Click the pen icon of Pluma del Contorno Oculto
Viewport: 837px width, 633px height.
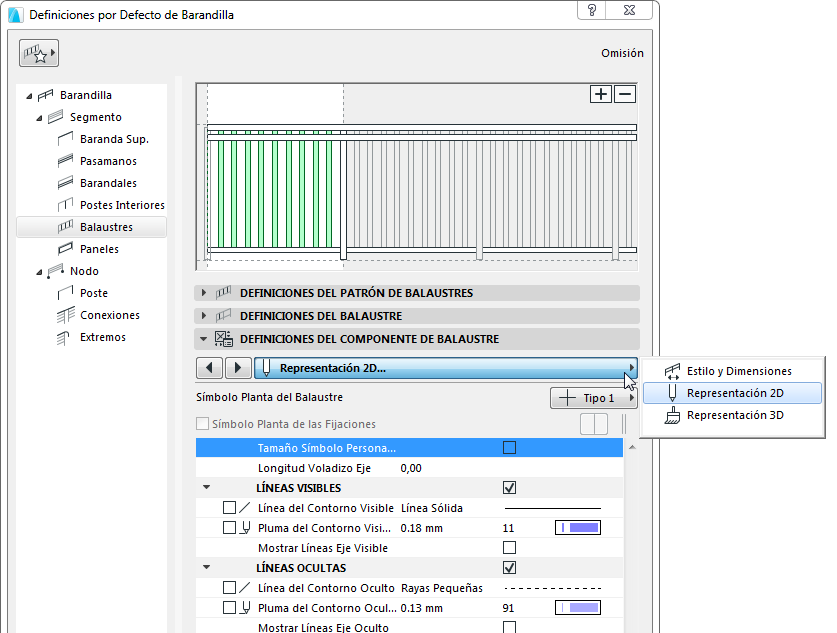[x=245, y=608]
